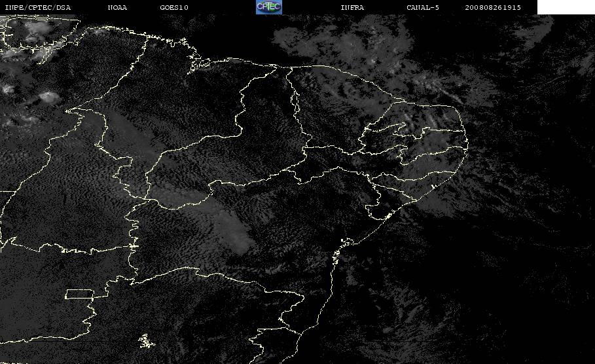This screenshot has width=595, height=364.
Task: Click the INPE/CPTEC/DSA header text
Action: [37, 8]
